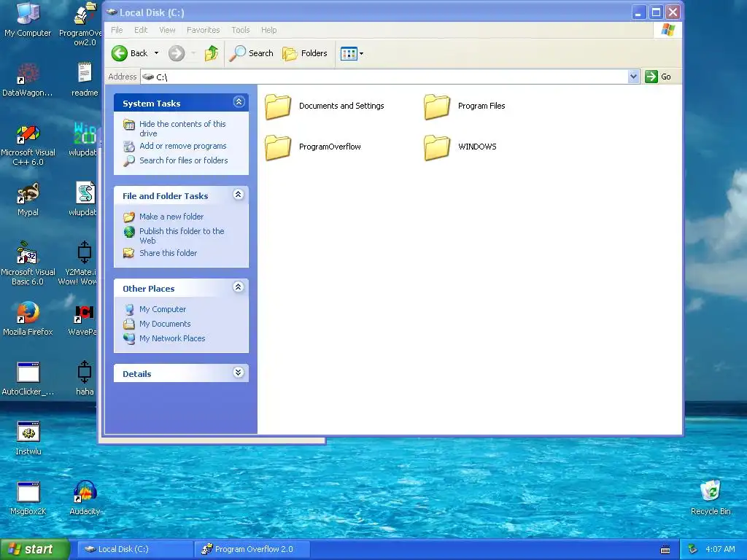This screenshot has height=560, width=747.
Task: Click the Windows flag logo in menu bar
Action: pos(668,30)
